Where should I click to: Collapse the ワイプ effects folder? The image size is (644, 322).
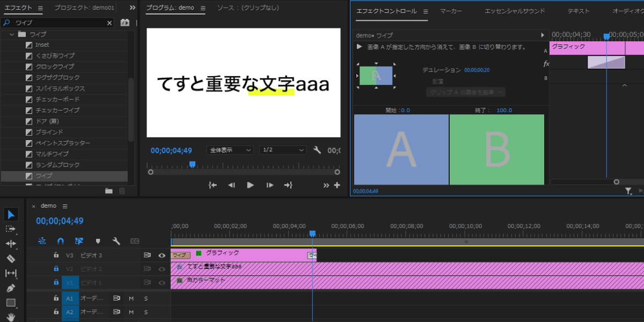[x=11, y=34]
